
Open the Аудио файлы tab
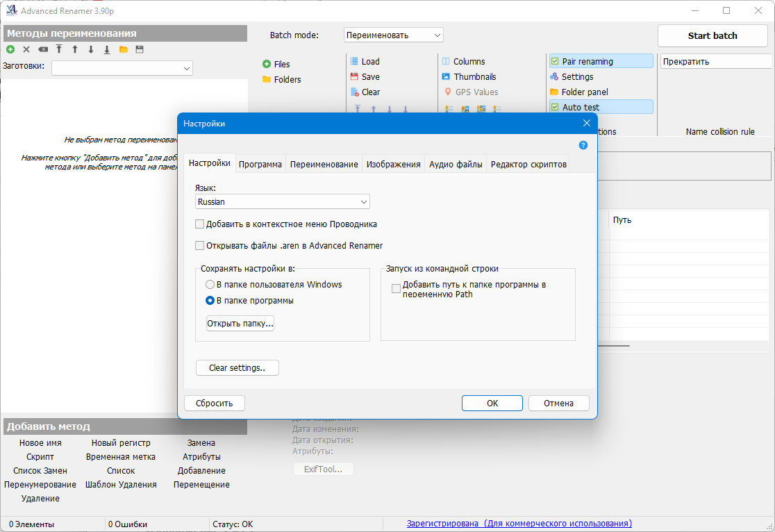[456, 164]
